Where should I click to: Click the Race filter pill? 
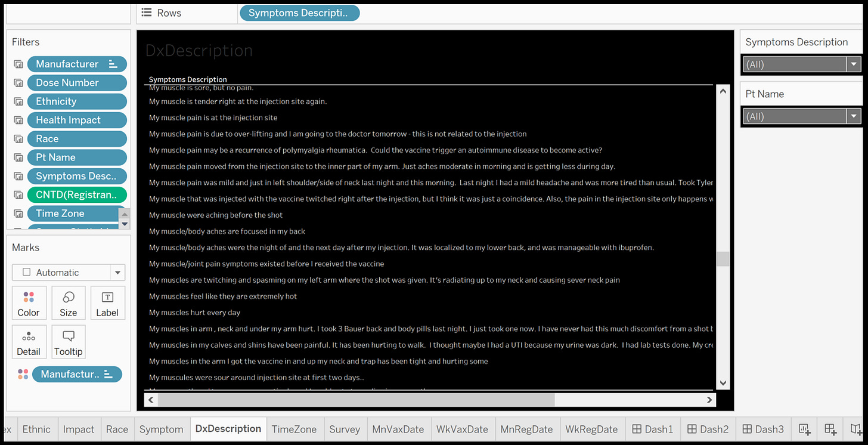click(77, 138)
